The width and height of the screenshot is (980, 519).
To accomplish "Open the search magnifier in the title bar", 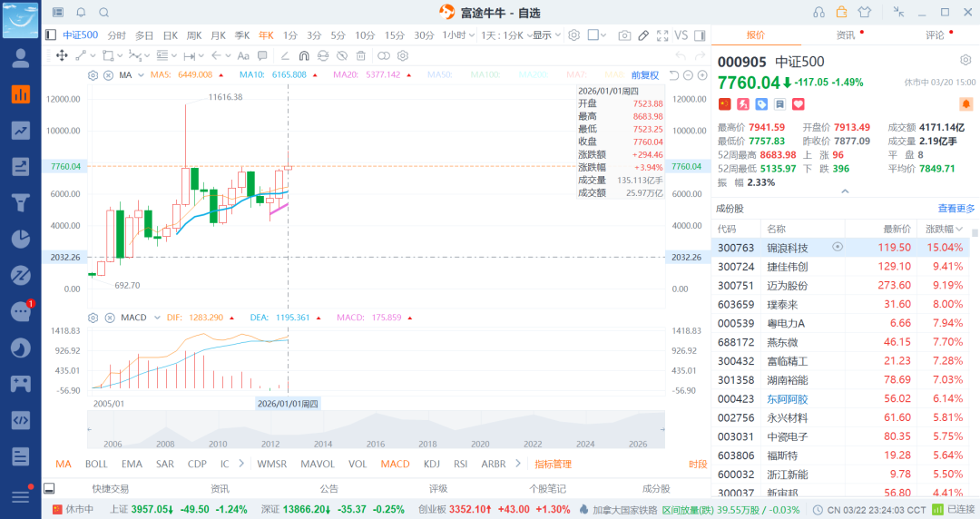I will (x=104, y=13).
